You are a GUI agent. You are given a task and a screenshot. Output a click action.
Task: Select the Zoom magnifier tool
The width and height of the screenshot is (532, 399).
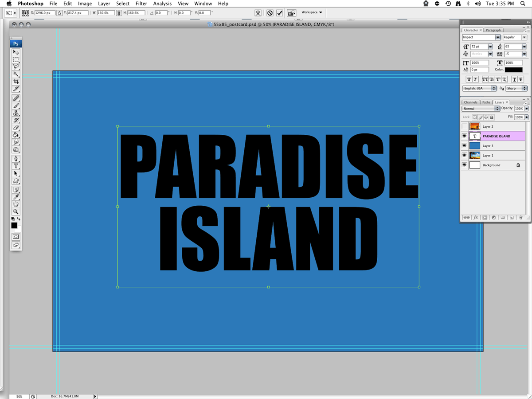pos(16,212)
